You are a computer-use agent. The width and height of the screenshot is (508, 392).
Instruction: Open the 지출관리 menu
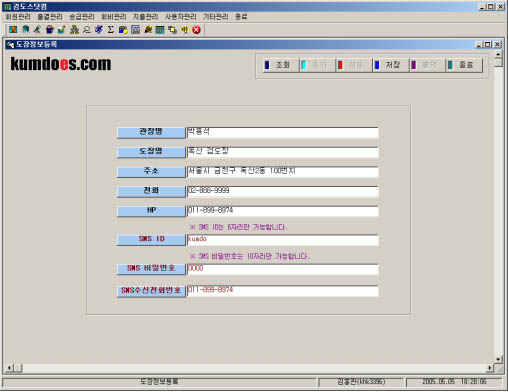pos(145,17)
